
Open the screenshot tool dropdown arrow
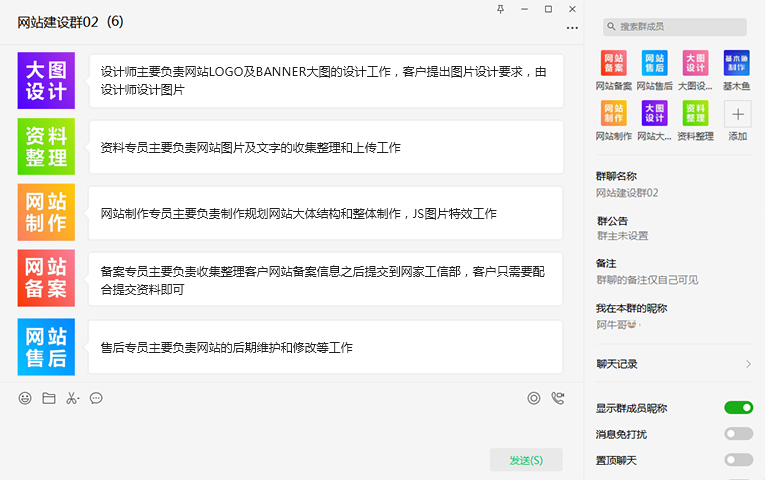(79, 399)
